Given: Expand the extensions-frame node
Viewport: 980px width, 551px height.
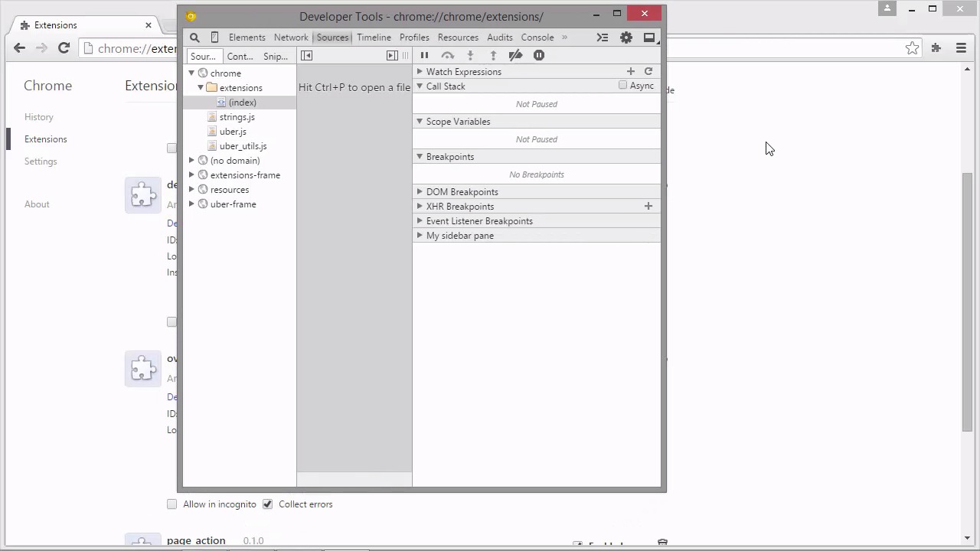Looking at the screenshot, I should pyautogui.click(x=191, y=175).
